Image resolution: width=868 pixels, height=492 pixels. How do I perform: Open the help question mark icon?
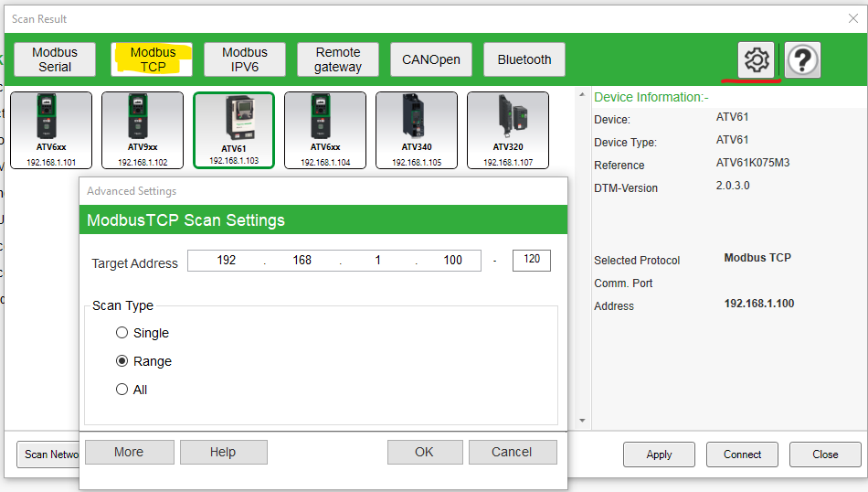[803, 59]
